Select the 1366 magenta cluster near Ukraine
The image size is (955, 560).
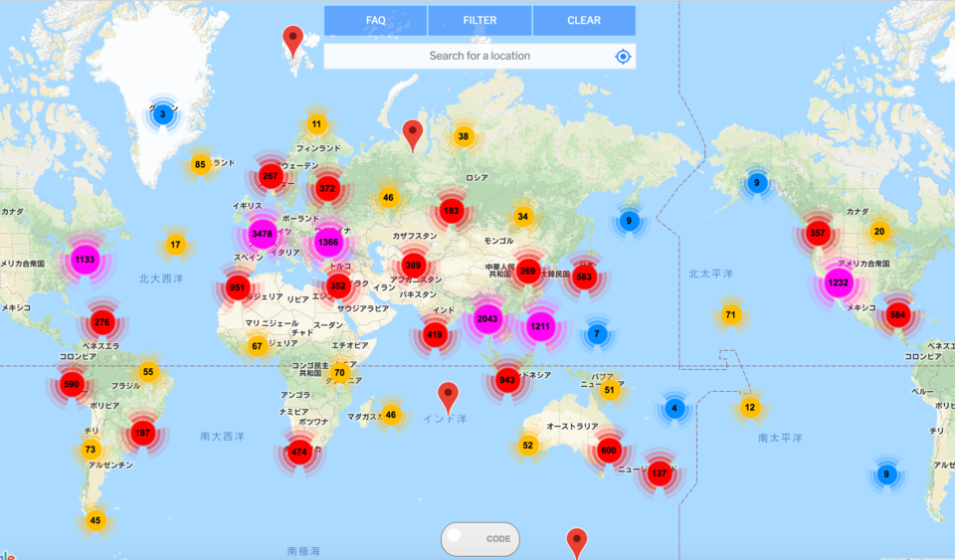pos(327,243)
